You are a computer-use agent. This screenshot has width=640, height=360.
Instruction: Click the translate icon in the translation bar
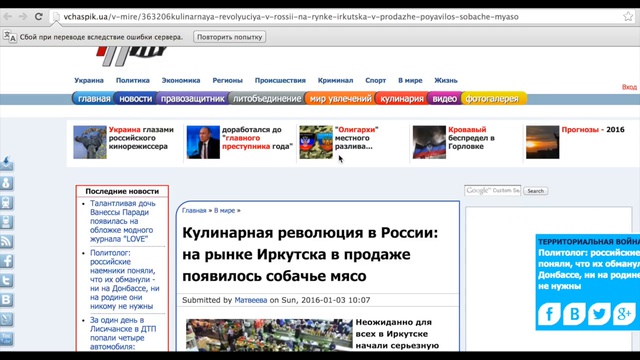click(10, 37)
